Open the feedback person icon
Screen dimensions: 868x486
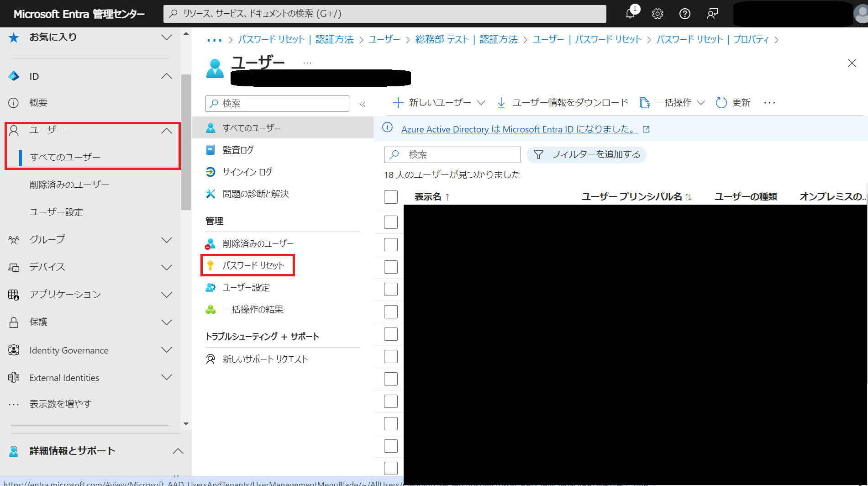tap(712, 14)
